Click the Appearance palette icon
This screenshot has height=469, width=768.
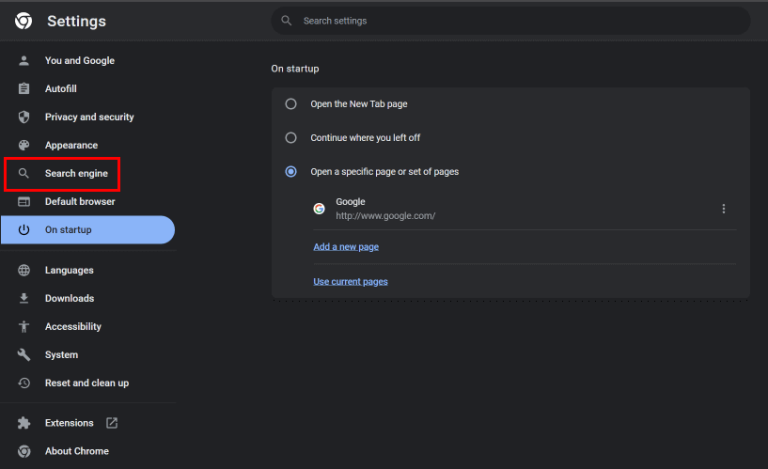[24, 145]
